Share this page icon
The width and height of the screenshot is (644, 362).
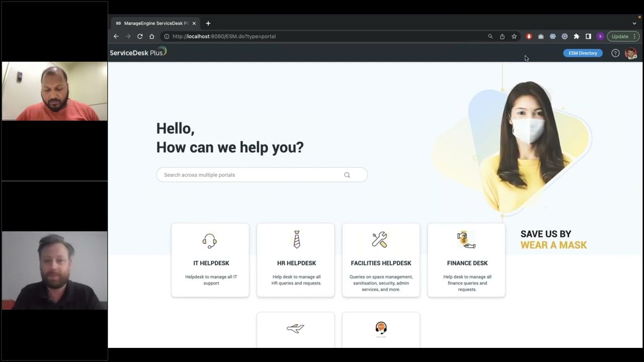[502, 36]
